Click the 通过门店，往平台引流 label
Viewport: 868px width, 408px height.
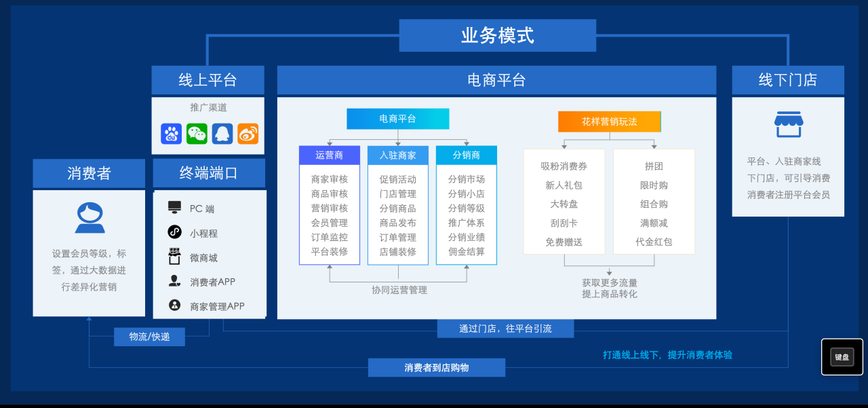click(505, 329)
